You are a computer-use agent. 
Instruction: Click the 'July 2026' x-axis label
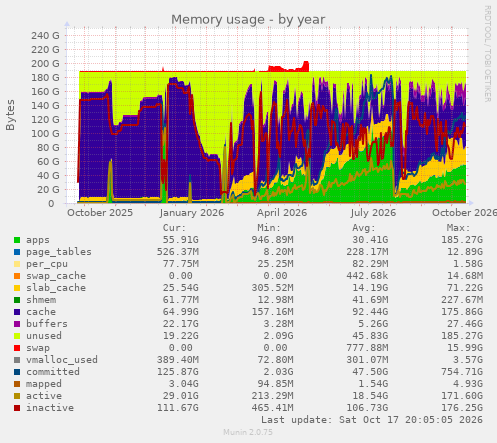coord(373,213)
